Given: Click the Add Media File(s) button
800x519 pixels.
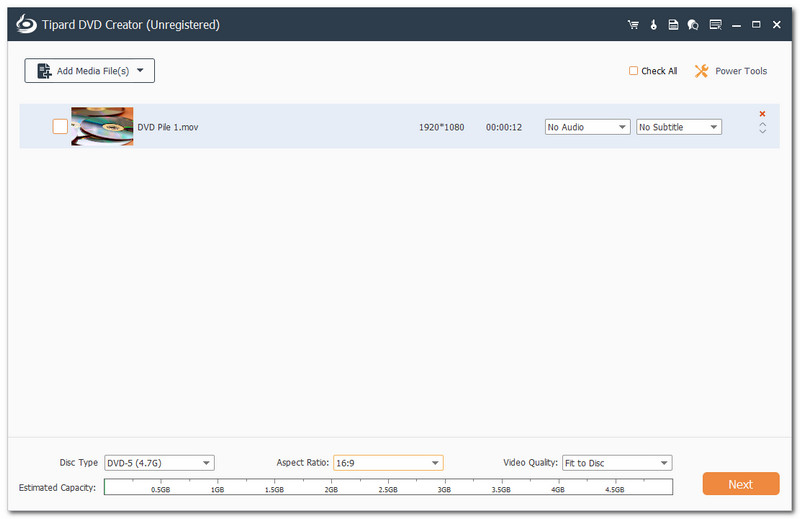Looking at the screenshot, I should (x=89, y=70).
